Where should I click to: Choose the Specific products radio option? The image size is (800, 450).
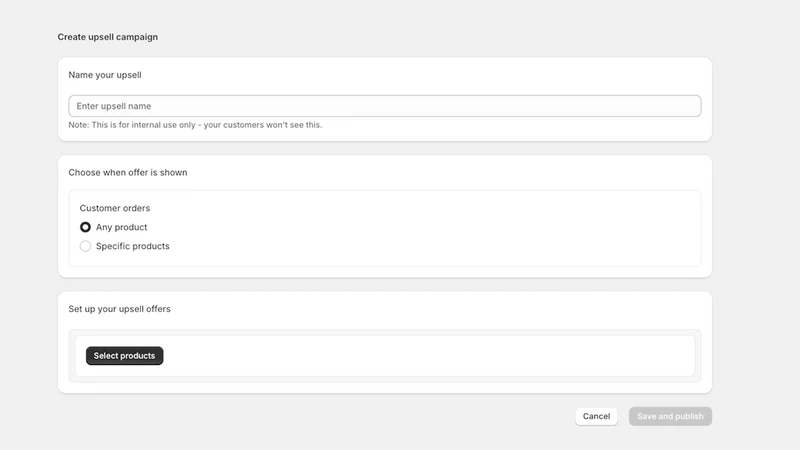pyautogui.click(x=85, y=246)
